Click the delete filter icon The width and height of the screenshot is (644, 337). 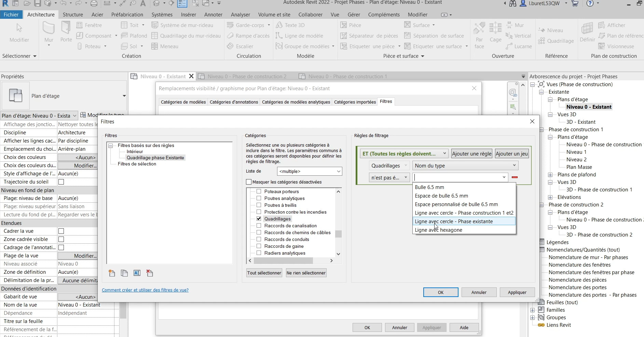[150, 273]
